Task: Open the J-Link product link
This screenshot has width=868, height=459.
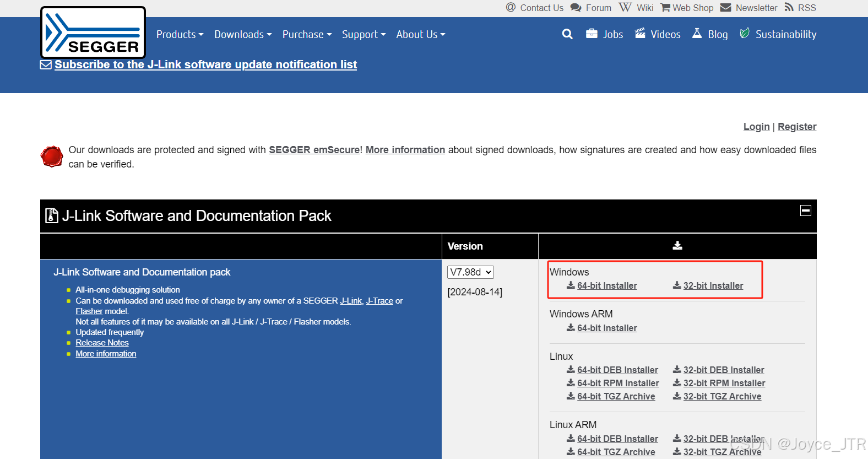Action: [351, 301]
